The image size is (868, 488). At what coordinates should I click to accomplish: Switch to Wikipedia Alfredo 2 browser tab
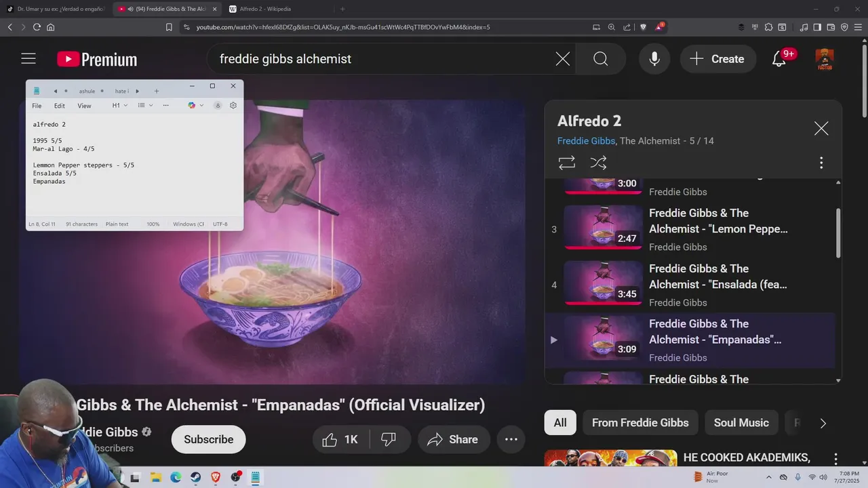[277, 9]
